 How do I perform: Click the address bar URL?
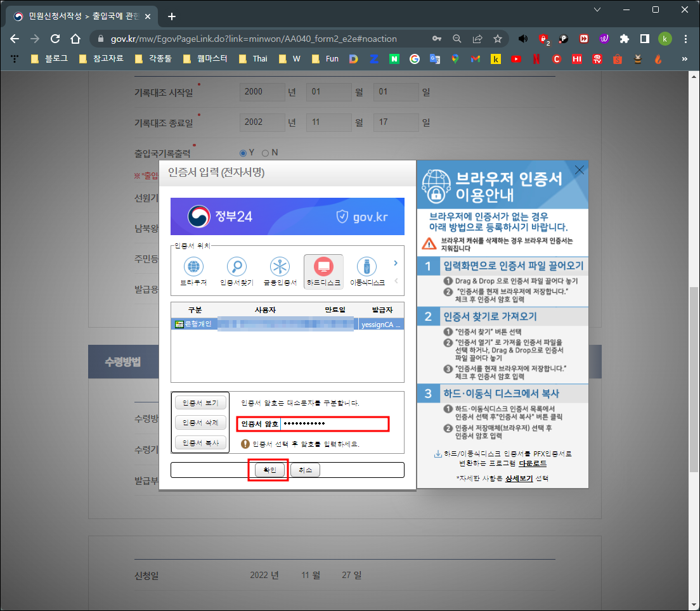coord(254,39)
